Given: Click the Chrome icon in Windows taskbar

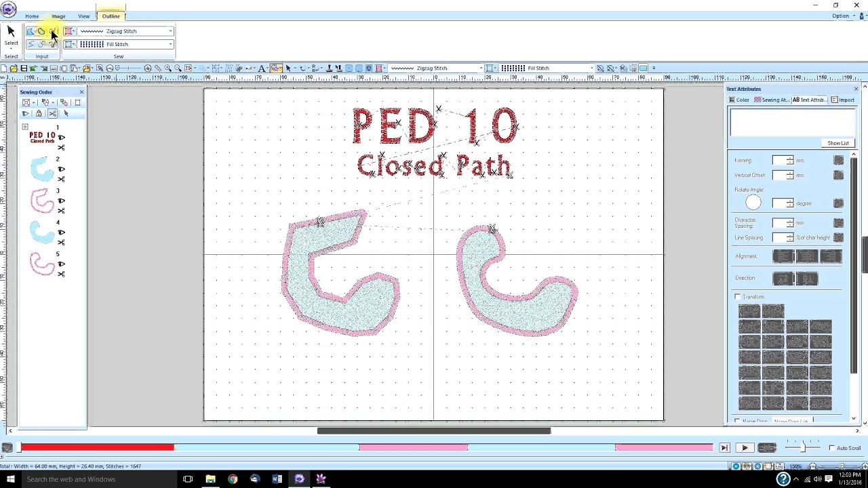Looking at the screenshot, I should 233,479.
